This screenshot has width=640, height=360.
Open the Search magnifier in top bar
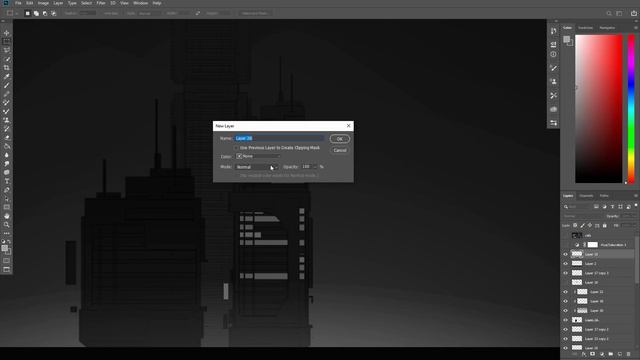[x=609, y=13]
